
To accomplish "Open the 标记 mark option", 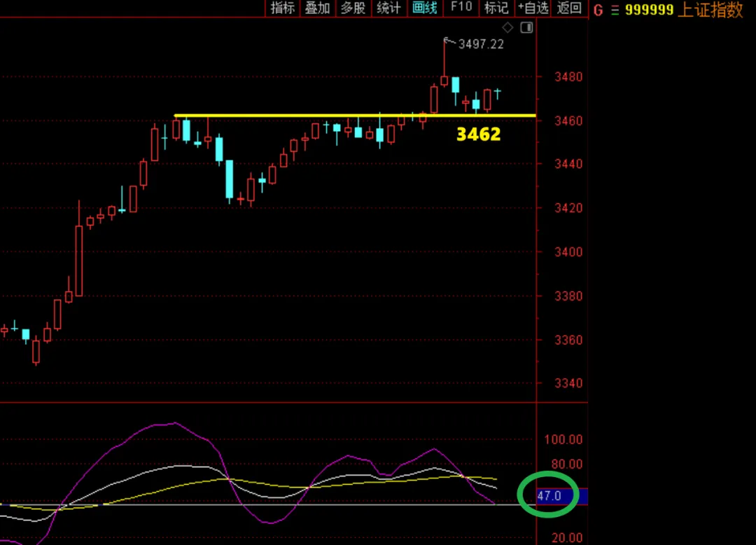I will pos(496,8).
